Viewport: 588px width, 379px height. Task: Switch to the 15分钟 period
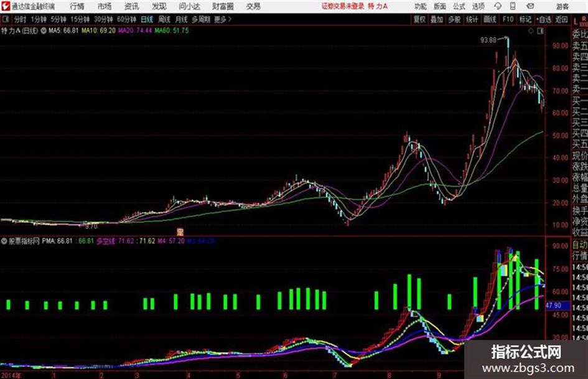80,19
